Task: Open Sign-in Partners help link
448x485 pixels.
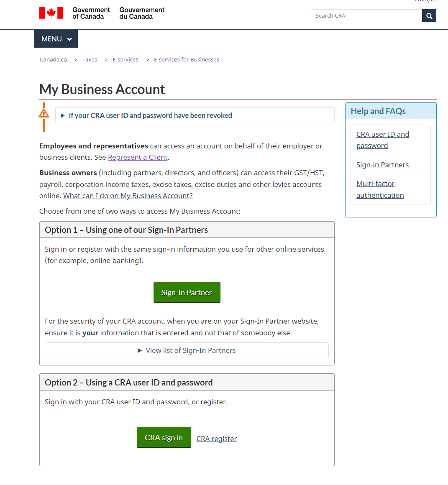Action: (382, 165)
